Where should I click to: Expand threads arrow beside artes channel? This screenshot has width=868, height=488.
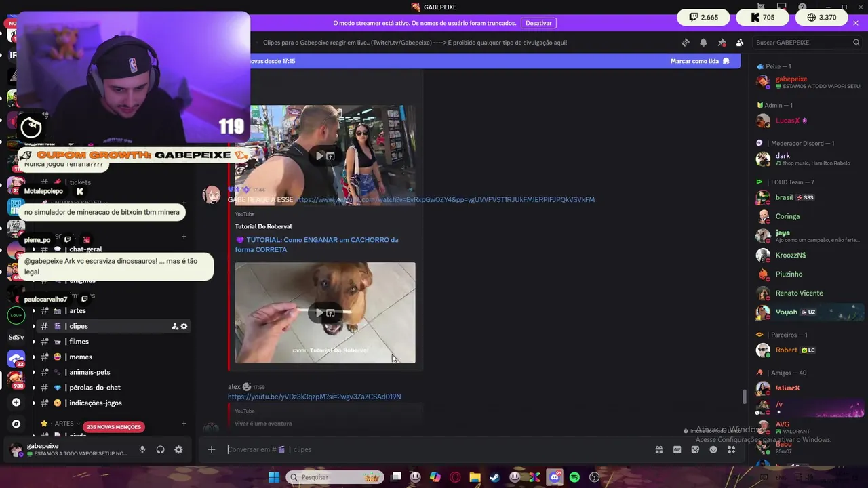pos(34,311)
